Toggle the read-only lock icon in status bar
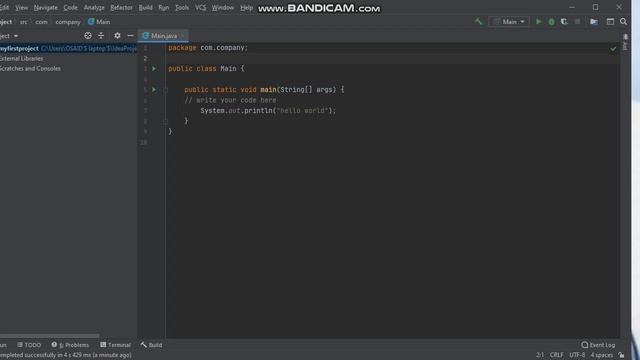640x360 pixels. 621,355
